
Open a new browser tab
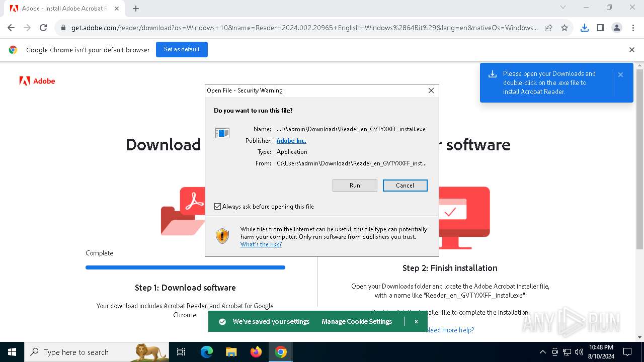click(136, 9)
